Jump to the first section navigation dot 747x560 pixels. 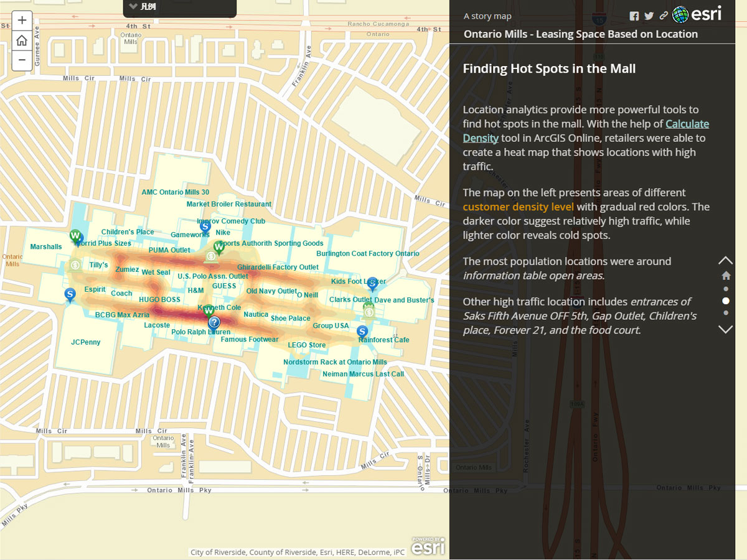726,289
